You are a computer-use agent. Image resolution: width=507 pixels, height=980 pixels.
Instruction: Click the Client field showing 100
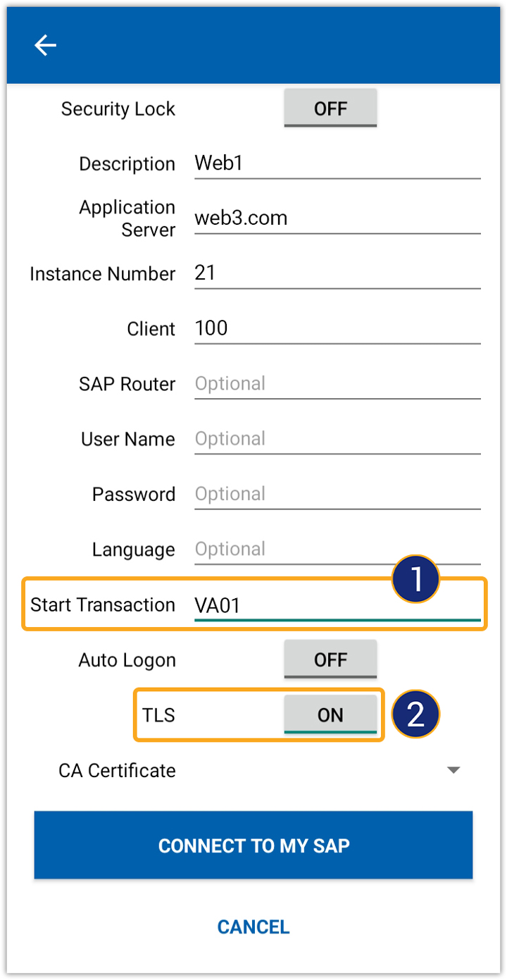(x=337, y=328)
